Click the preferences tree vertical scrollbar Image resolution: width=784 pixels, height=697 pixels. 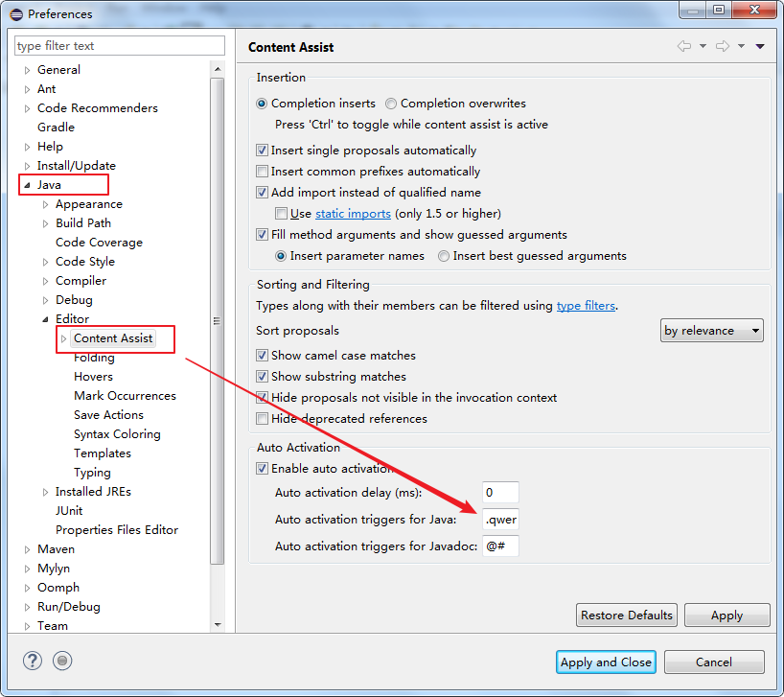tap(217, 320)
